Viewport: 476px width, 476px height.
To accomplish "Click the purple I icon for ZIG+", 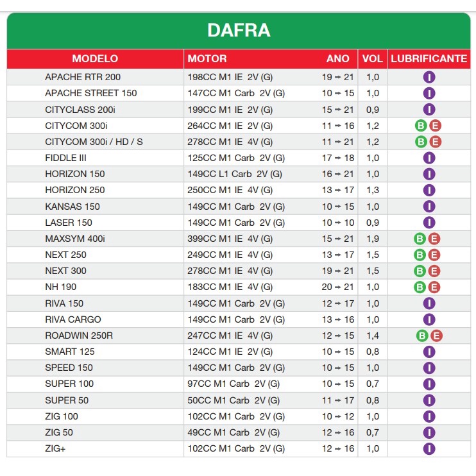I will click(x=429, y=448).
